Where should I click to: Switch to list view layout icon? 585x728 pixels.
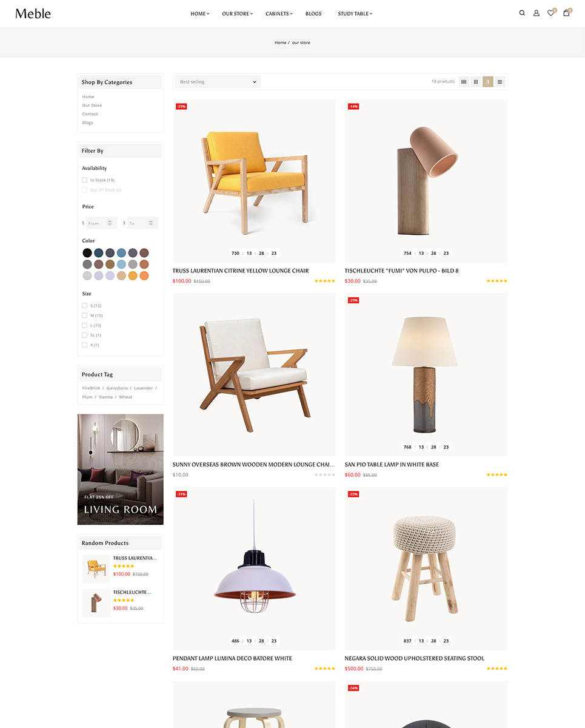(500, 81)
